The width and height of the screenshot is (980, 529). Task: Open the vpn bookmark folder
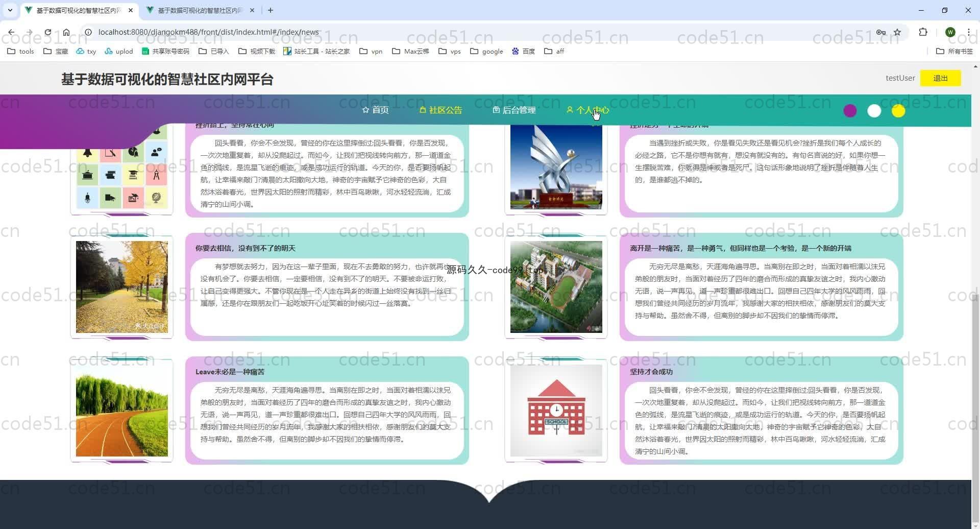pyautogui.click(x=371, y=51)
